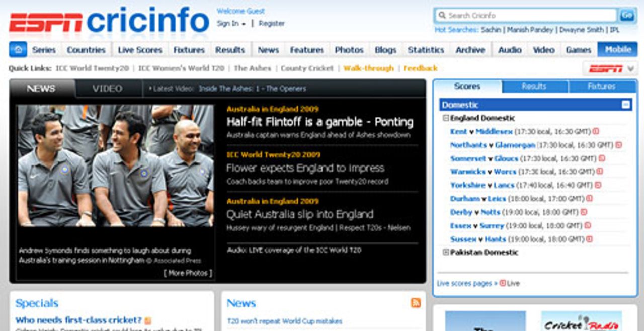This screenshot has height=331, width=644.
Task: Open the Countries menu
Action: click(86, 50)
